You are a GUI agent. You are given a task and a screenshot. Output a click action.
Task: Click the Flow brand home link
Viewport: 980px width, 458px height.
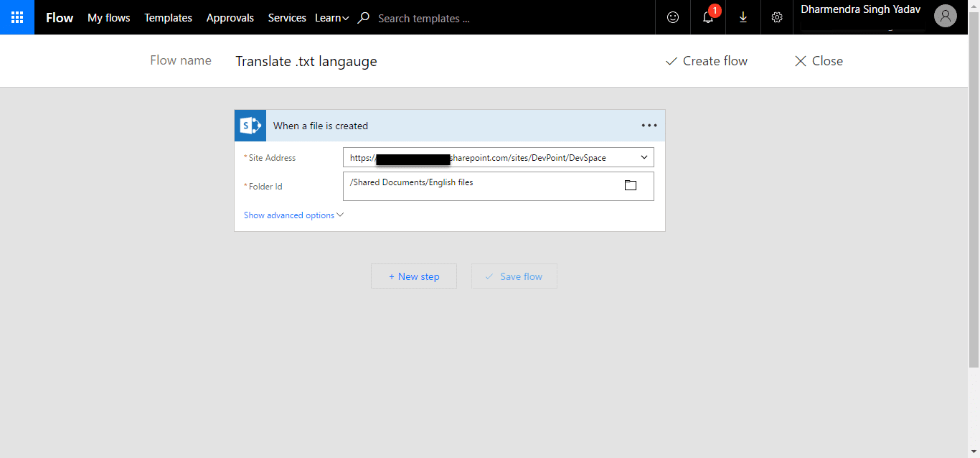coord(60,18)
